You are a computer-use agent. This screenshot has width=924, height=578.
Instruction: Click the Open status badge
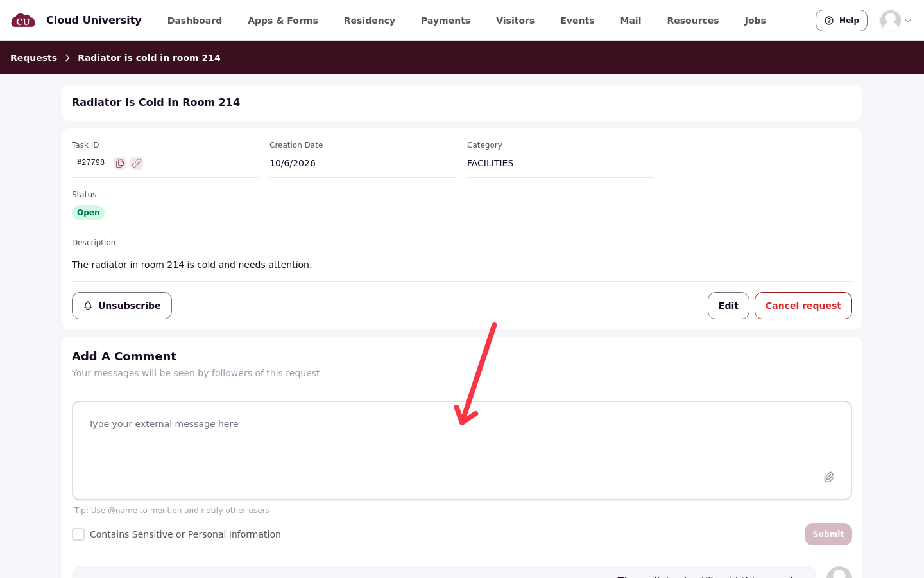click(x=88, y=213)
